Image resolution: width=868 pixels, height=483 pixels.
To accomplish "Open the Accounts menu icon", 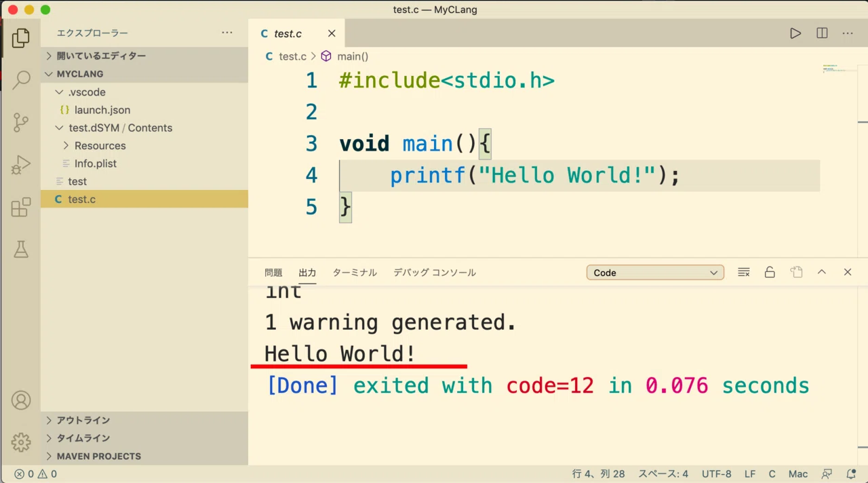I will [21, 401].
